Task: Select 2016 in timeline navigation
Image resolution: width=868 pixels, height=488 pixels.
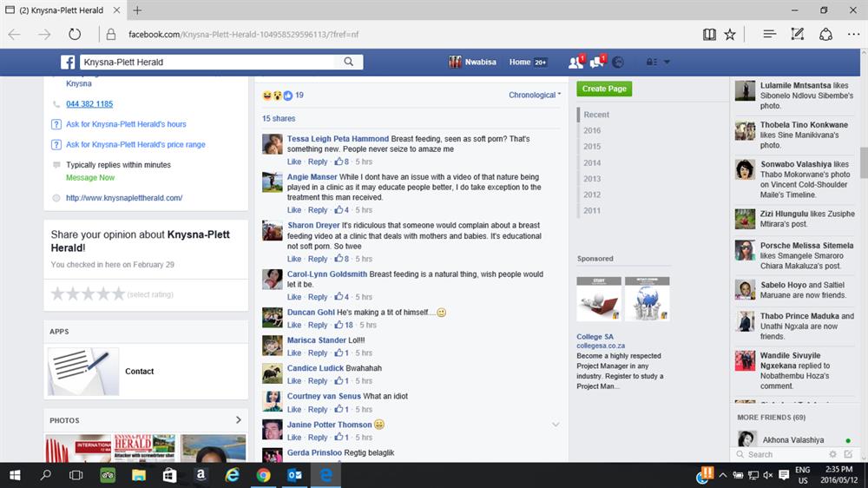Action: (x=592, y=131)
